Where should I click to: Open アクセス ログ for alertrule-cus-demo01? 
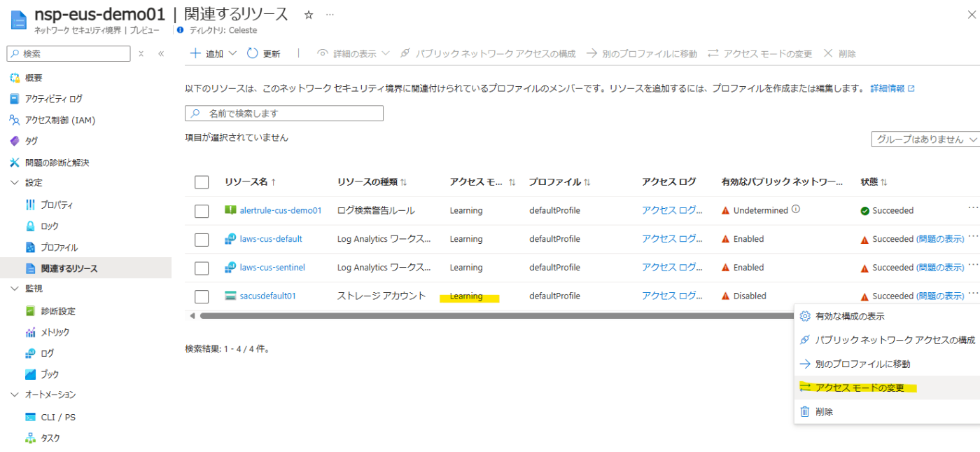(672, 210)
